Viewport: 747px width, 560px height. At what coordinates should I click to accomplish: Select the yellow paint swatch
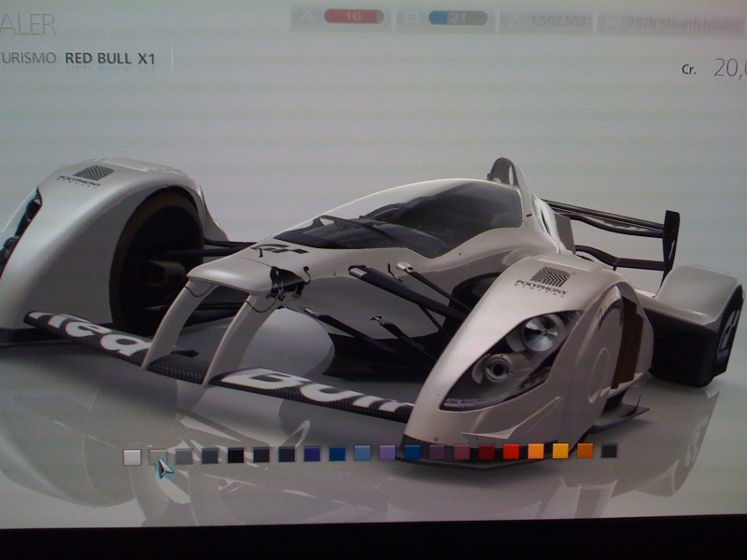pyautogui.click(x=560, y=451)
